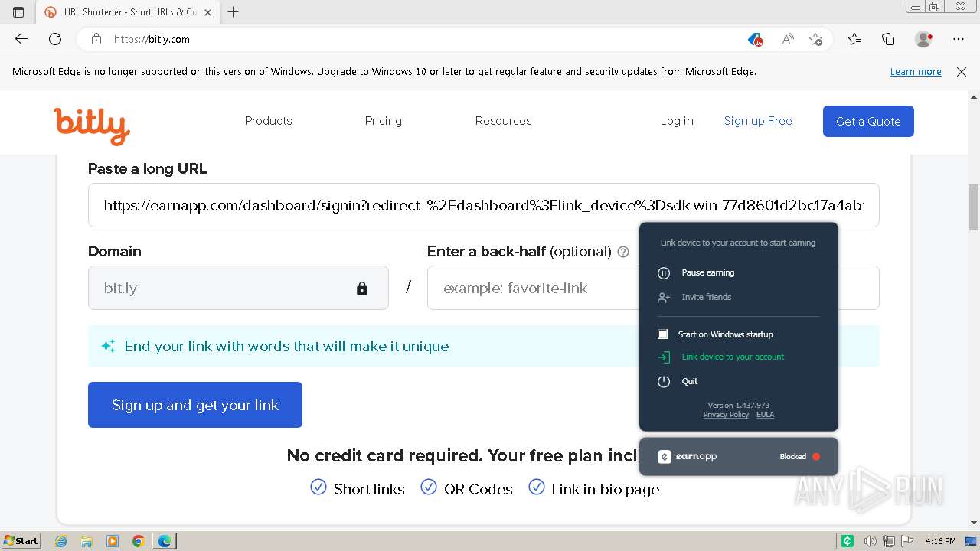This screenshot has width=980, height=551.
Task: Open the volume tray icon
Action: [x=870, y=541]
